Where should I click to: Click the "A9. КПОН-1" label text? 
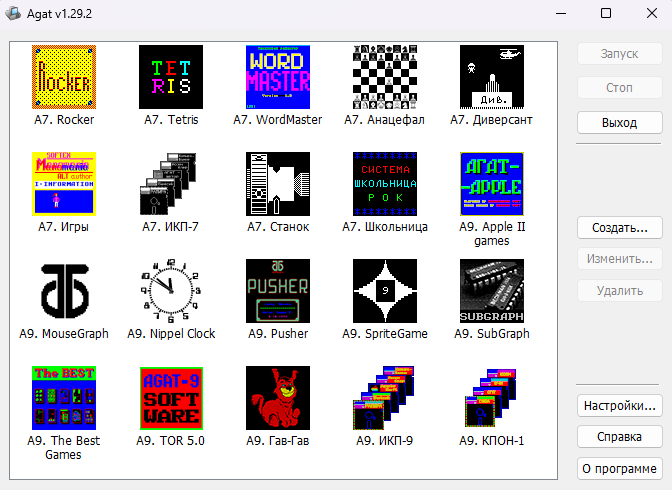(x=492, y=441)
